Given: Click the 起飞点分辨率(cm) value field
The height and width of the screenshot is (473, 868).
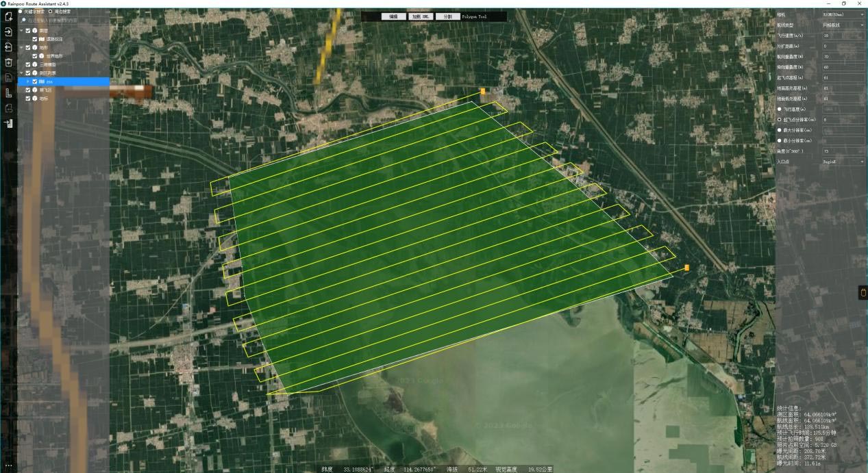Looking at the screenshot, I should click(843, 120).
